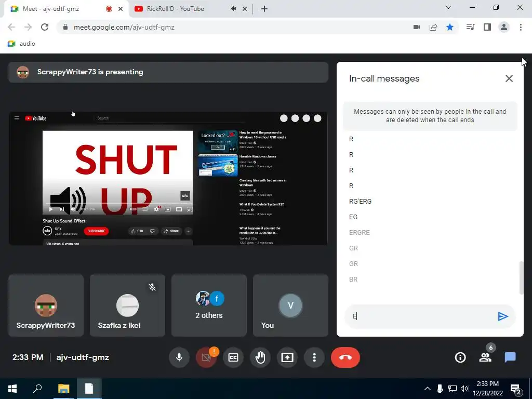This screenshot has width=532, height=399.
Task: Click the ajv-udtf-gmz meeting code
Action: [x=83, y=357]
